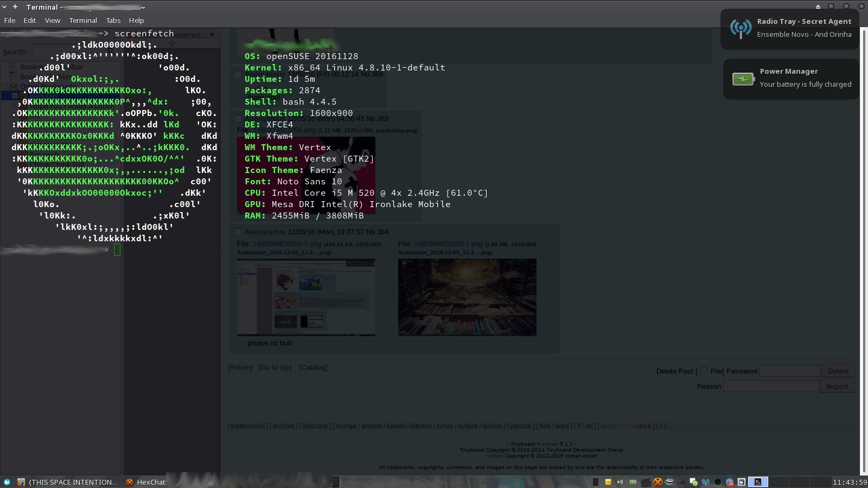Open the yellow notes tray icon
Screen dimensions: 868x488
tap(608, 482)
